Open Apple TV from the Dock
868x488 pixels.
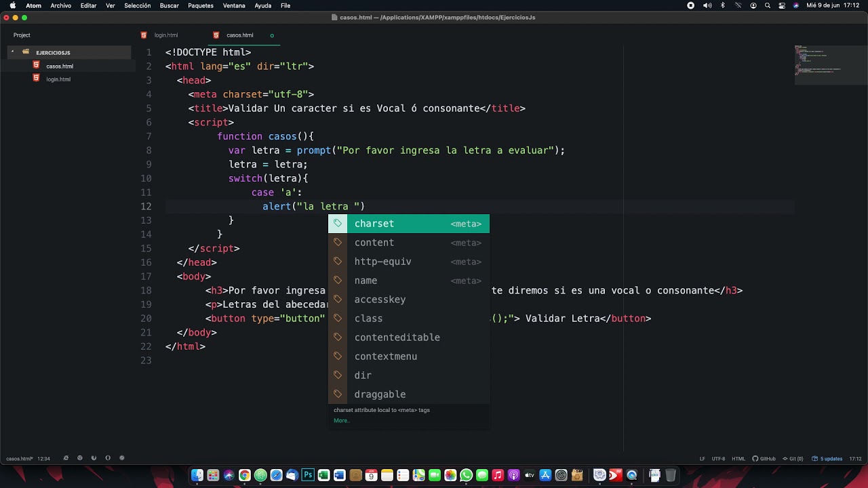point(530,476)
